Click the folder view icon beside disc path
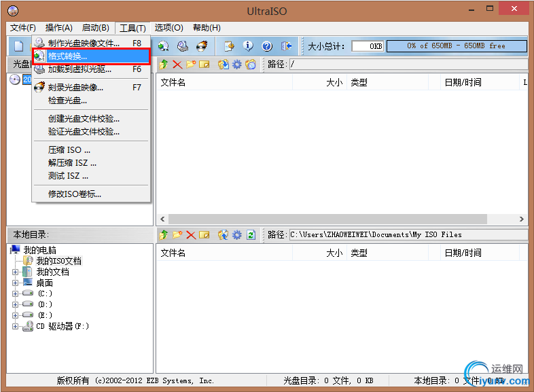The image size is (534, 392). [250, 64]
